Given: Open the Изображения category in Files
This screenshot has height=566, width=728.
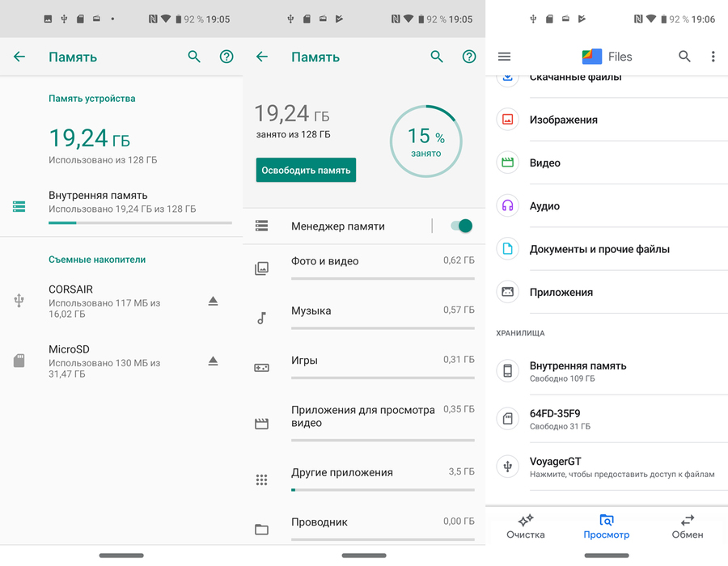Looking at the screenshot, I should click(x=607, y=120).
